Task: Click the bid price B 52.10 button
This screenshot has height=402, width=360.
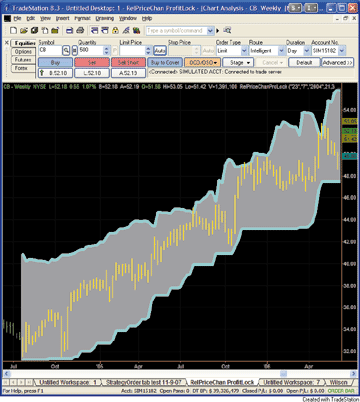Action: point(55,73)
